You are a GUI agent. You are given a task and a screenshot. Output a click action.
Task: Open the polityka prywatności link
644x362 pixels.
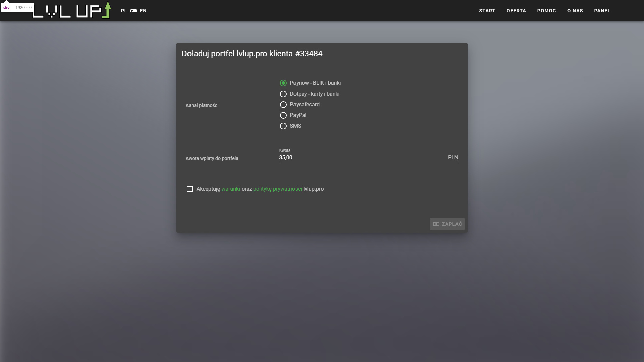pyautogui.click(x=277, y=189)
